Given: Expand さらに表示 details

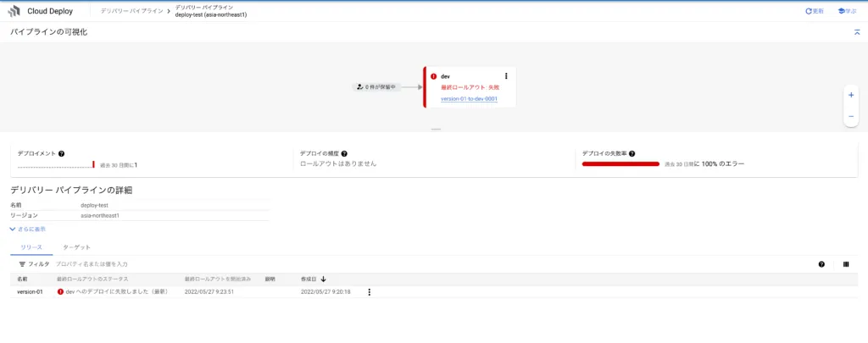Looking at the screenshot, I should (x=28, y=229).
